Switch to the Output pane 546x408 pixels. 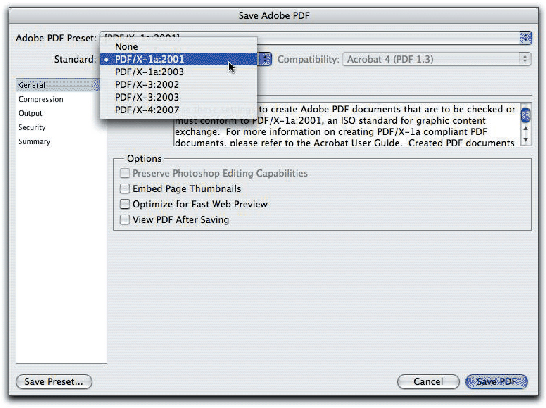coord(30,113)
